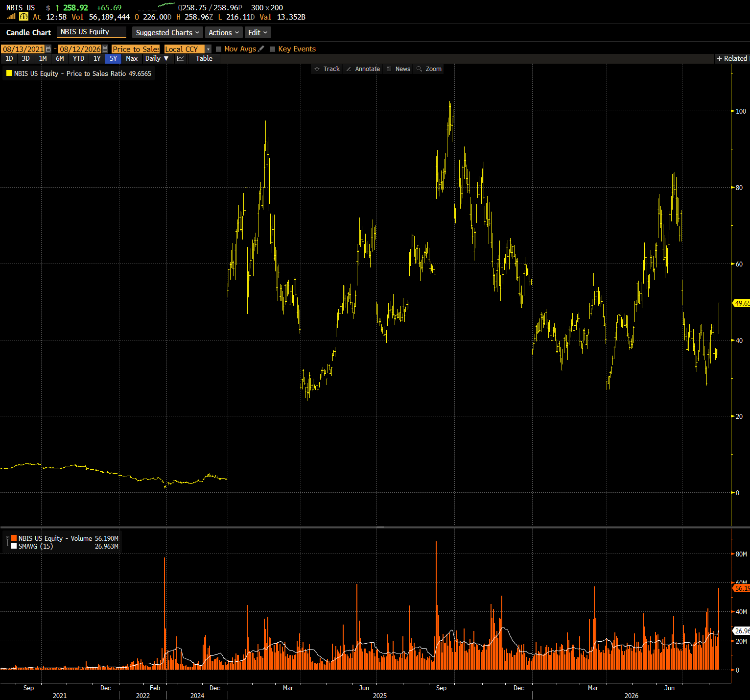This screenshot has height=700, width=750.
Task: Click the Val 13.352B figure
Action: [282, 17]
